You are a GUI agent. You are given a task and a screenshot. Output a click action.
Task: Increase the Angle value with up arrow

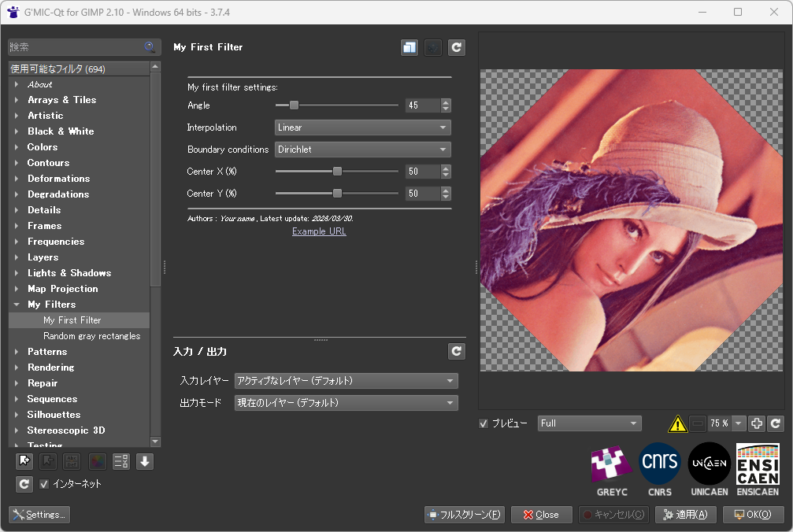[446, 102]
